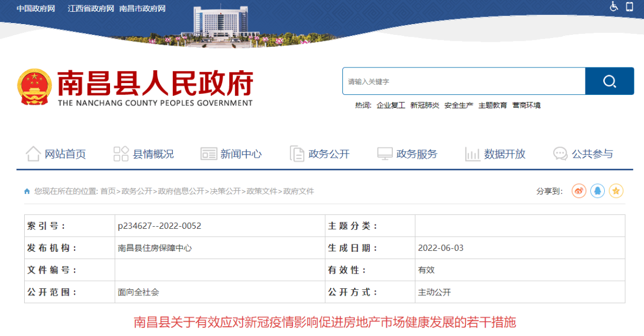Click the 文件编号 label cell
This screenshot has height=336, width=644.
70,270
